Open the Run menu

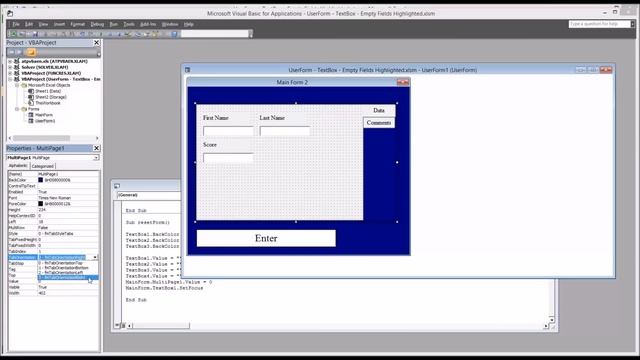point(113,24)
